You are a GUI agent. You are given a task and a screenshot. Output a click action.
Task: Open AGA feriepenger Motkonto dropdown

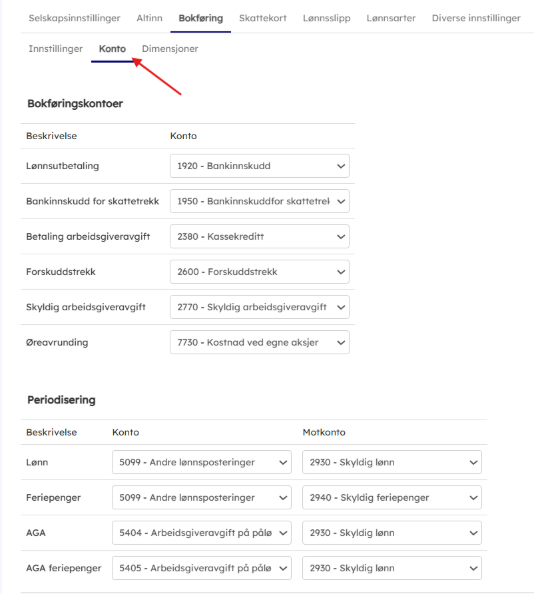click(x=392, y=568)
